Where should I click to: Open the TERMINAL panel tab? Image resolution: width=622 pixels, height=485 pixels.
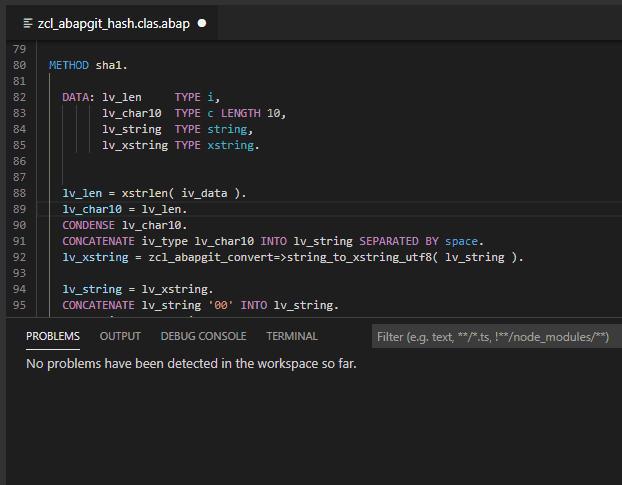291,336
